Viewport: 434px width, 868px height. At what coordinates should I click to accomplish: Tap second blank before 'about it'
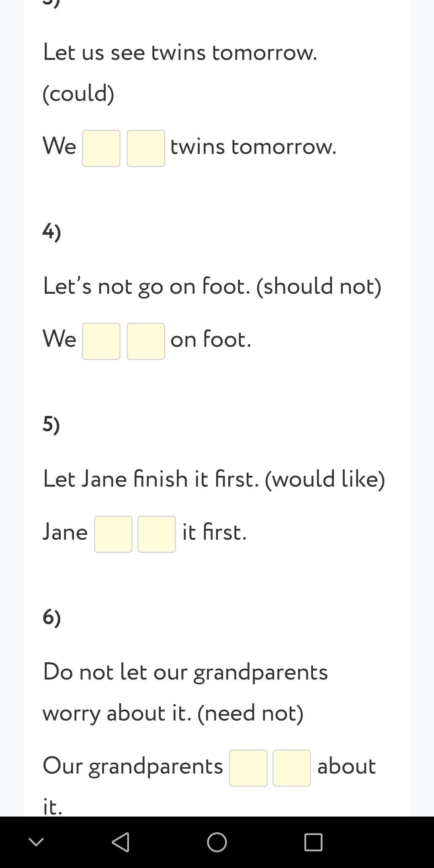point(292,768)
